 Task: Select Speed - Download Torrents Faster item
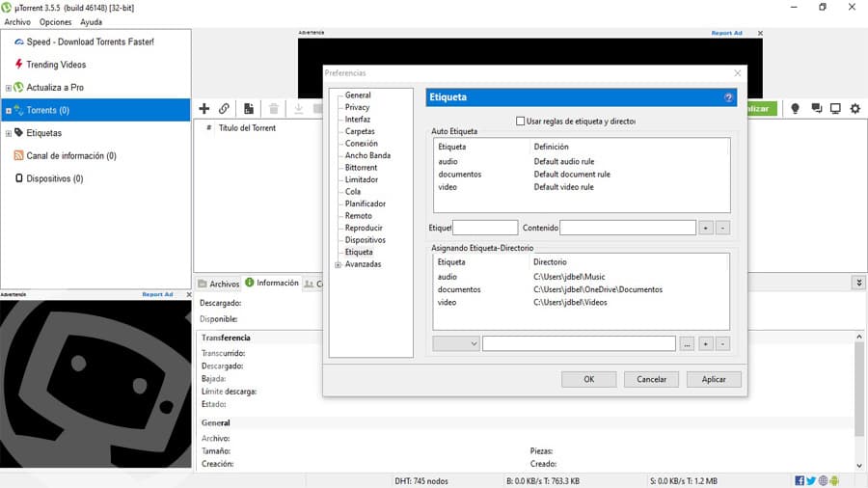91,42
